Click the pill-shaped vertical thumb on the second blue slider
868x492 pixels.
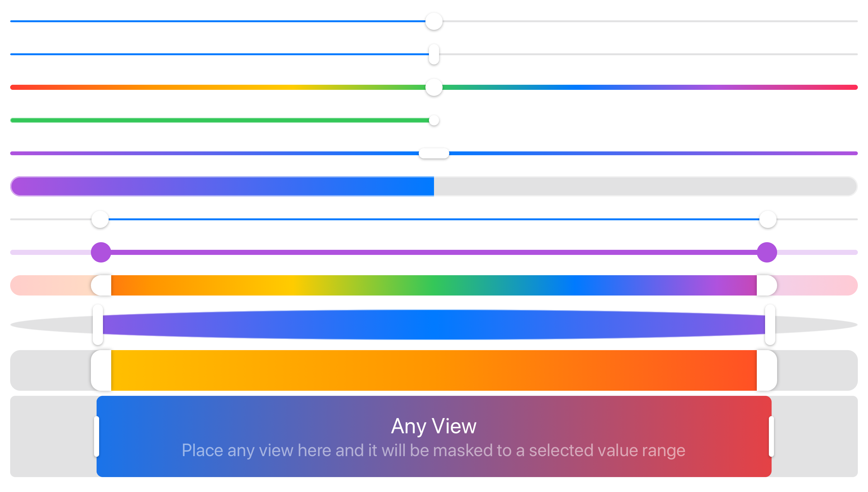(x=434, y=54)
